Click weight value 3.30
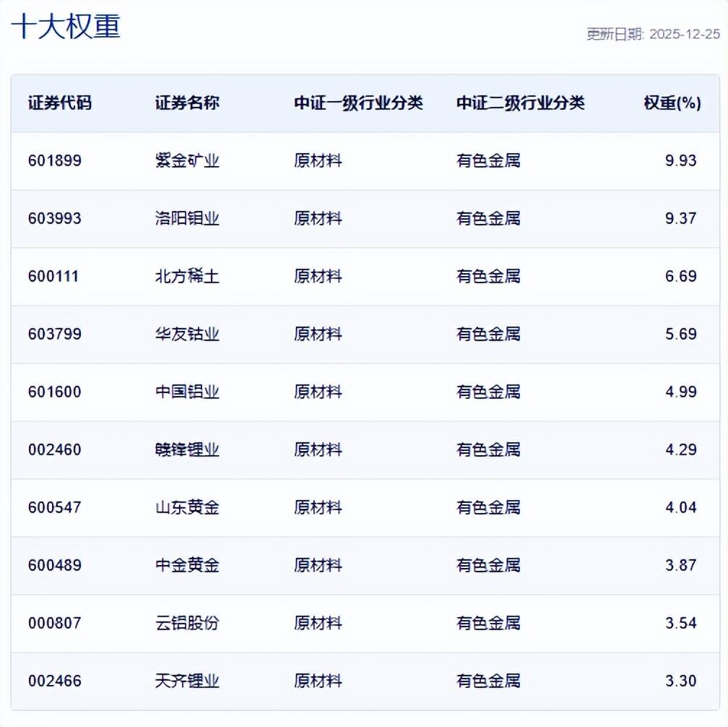This screenshot has height=727, width=728. click(680, 681)
